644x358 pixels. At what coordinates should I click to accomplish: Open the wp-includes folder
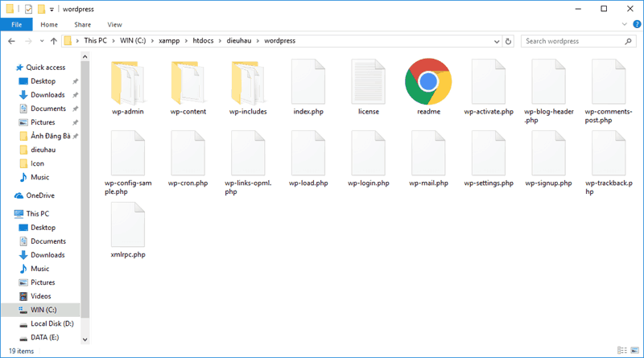pyautogui.click(x=248, y=82)
